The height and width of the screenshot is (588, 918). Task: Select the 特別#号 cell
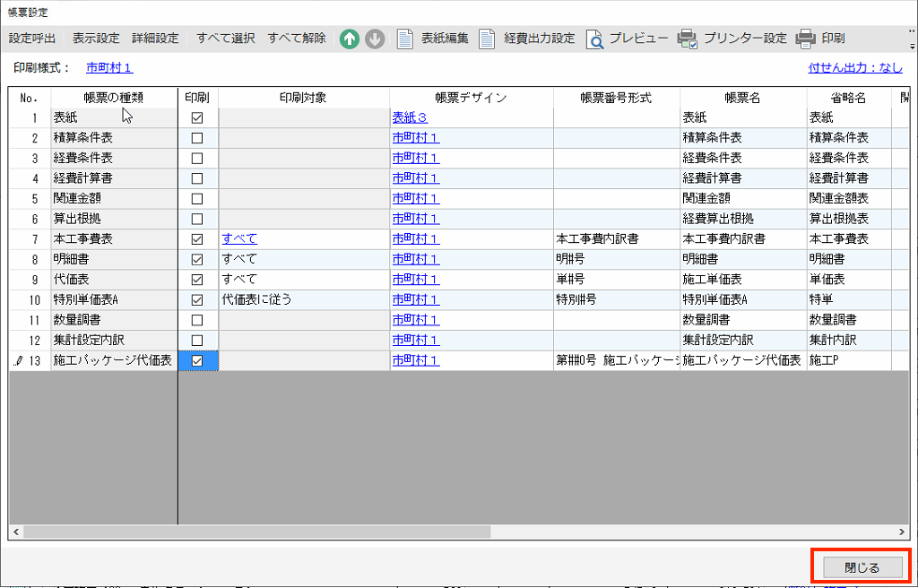pyautogui.click(x=617, y=300)
